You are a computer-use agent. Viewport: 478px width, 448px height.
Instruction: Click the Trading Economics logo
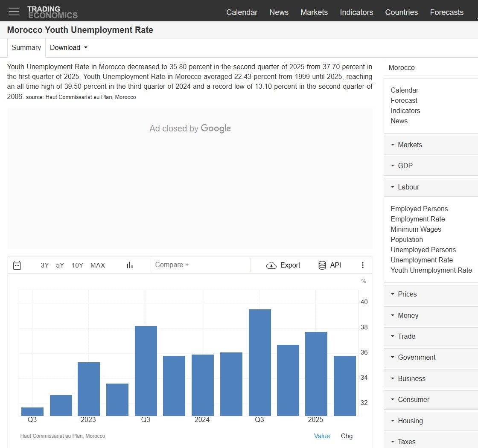point(52,12)
